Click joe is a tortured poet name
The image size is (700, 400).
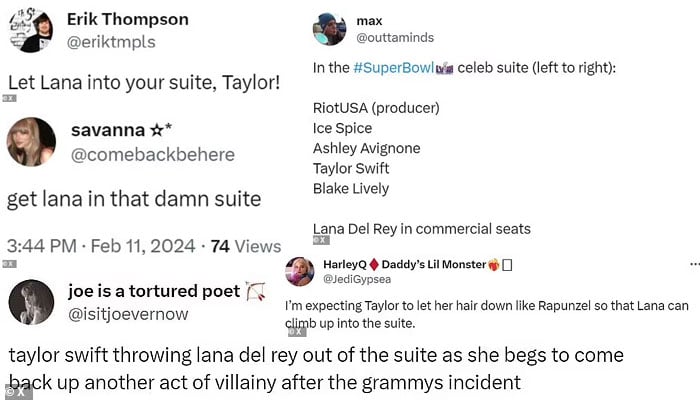point(154,291)
